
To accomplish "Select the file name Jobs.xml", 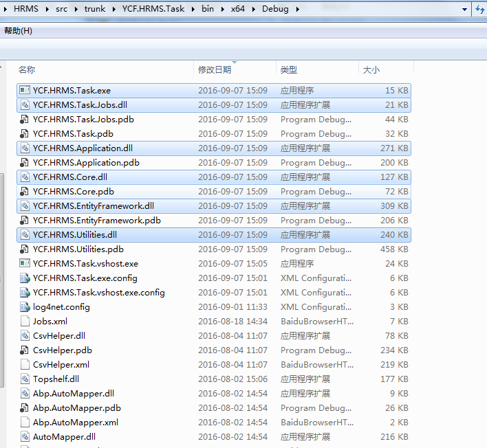I will point(50,321).
